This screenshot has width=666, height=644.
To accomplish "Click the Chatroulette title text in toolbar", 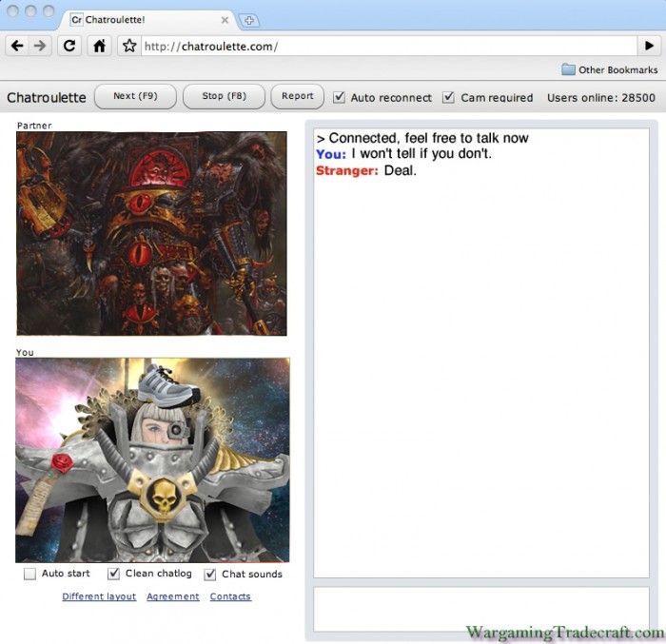I will 47,98.
